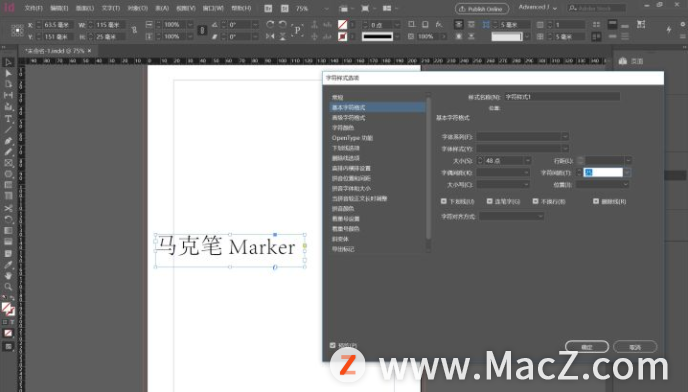Select the Gap tool
Viewport: 688px width, 392px height.
(8, 95)
